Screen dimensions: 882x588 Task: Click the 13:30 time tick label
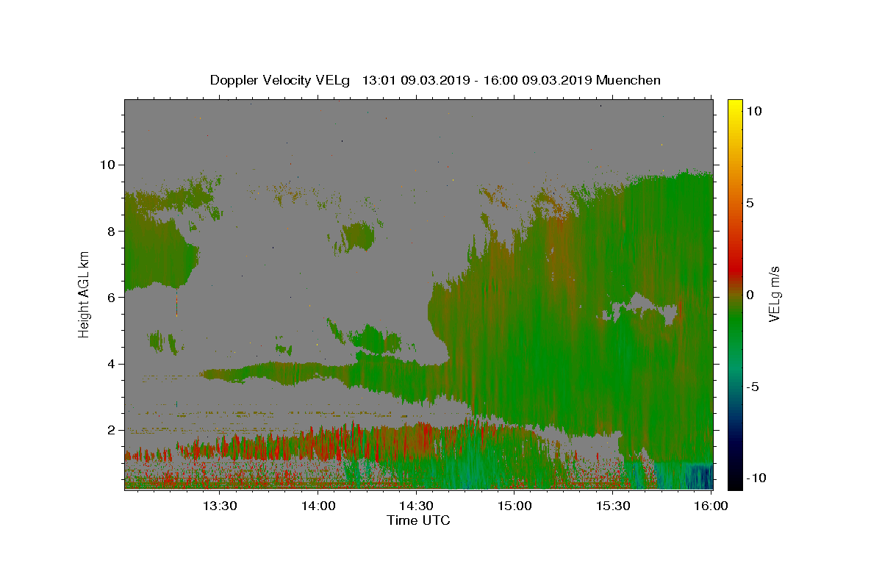(220, 506)
